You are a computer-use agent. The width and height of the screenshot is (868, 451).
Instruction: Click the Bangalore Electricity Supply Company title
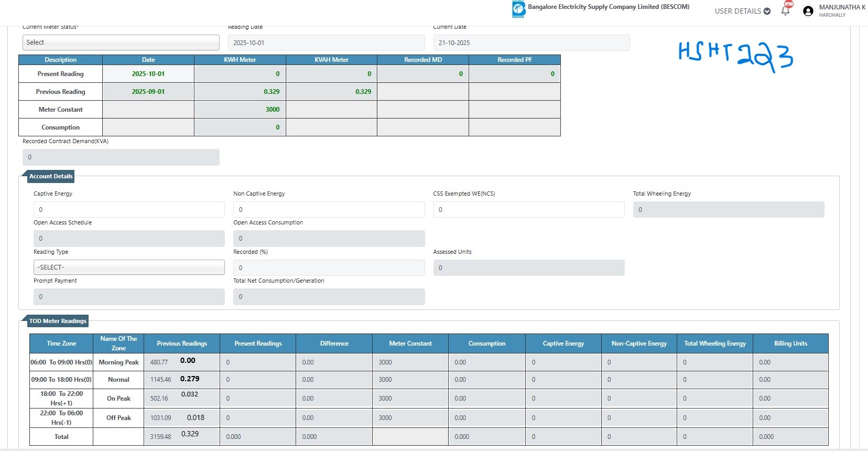(608, 7)
